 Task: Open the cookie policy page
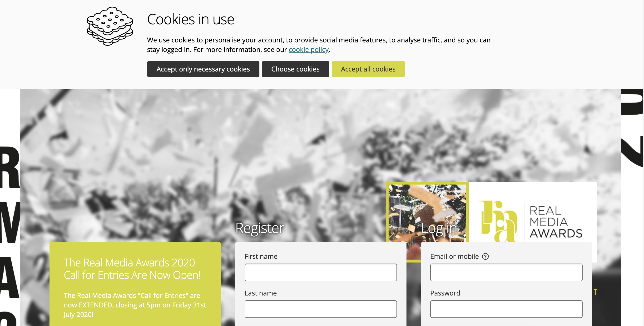coord(308,50)
